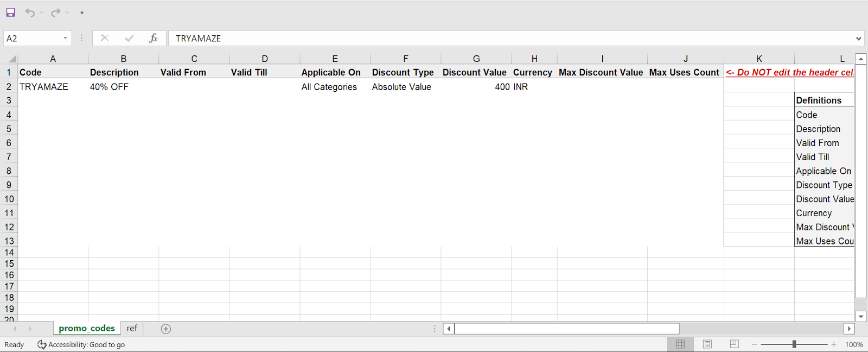
Task: Select the All Categories cell
Action: coord(335,86)
